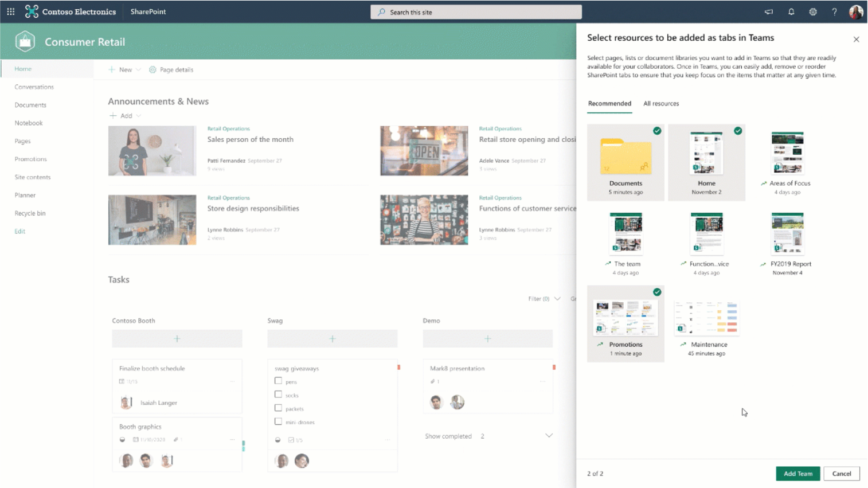Select the Areas of Focus tile

click(x=787, y=162)
